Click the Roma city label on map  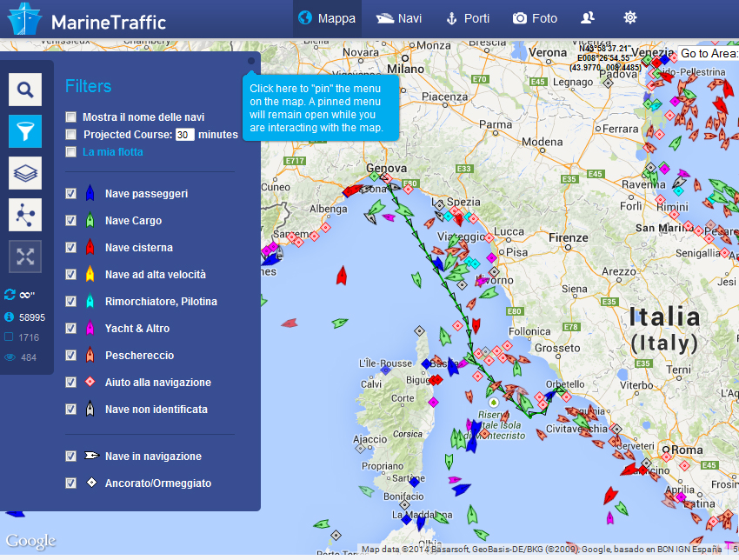(687, 450)
